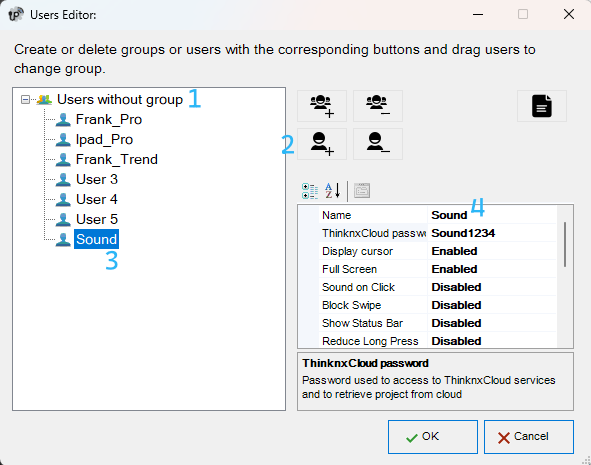Image resolution: width=591 pixels, height=465 pixels.
Task: Sort properties alphabetically with A-Z icon
Action: tap(332, 191)
